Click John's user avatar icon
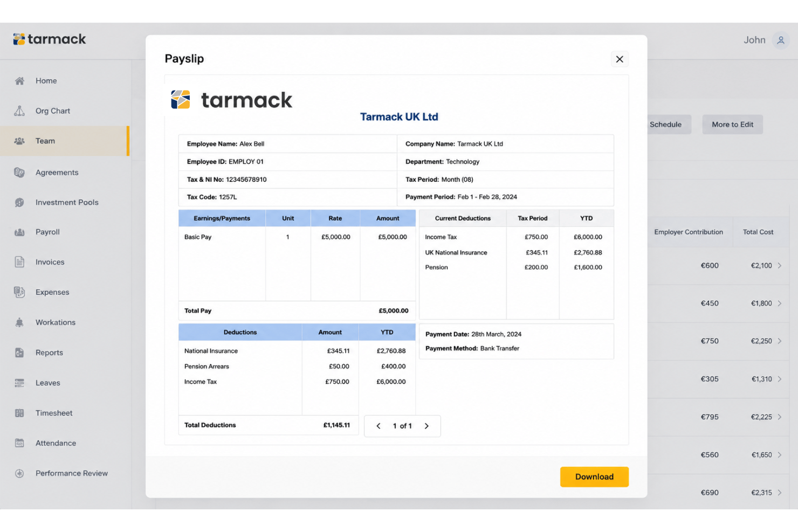Screen dimensions: 798x532 781,40
